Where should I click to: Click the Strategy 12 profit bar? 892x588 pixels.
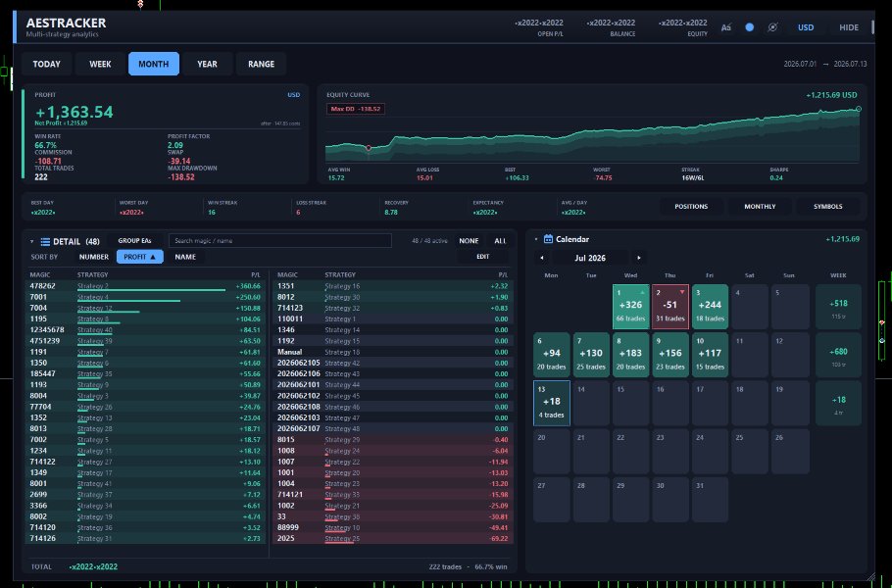[108, 312]
